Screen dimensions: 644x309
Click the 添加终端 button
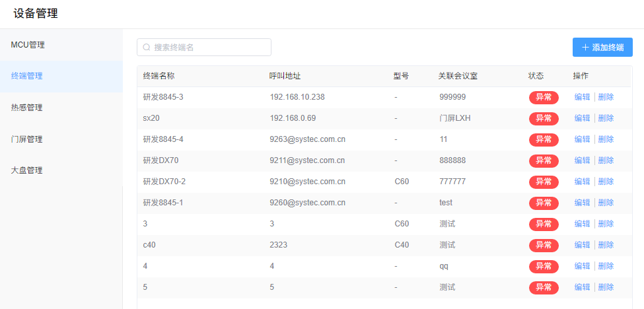point(602,48)
